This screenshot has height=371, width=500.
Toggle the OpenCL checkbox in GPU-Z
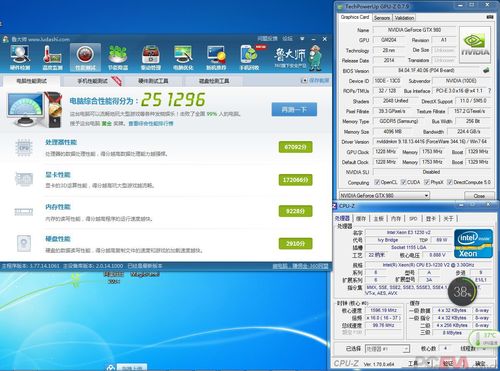click(x=377, y=182)
